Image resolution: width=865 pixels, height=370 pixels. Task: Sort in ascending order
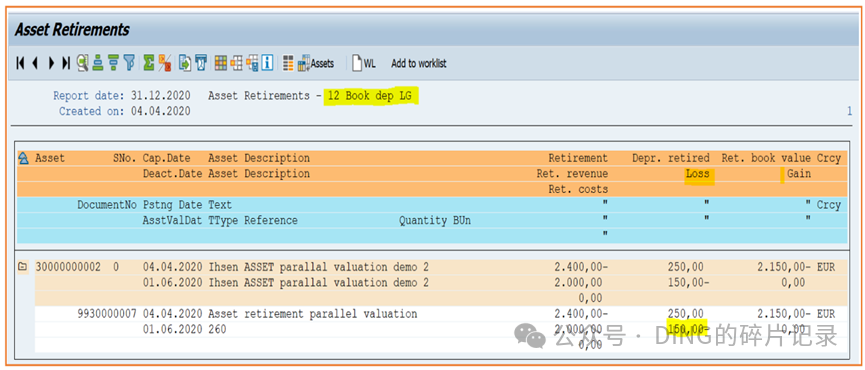coord(98,63)
